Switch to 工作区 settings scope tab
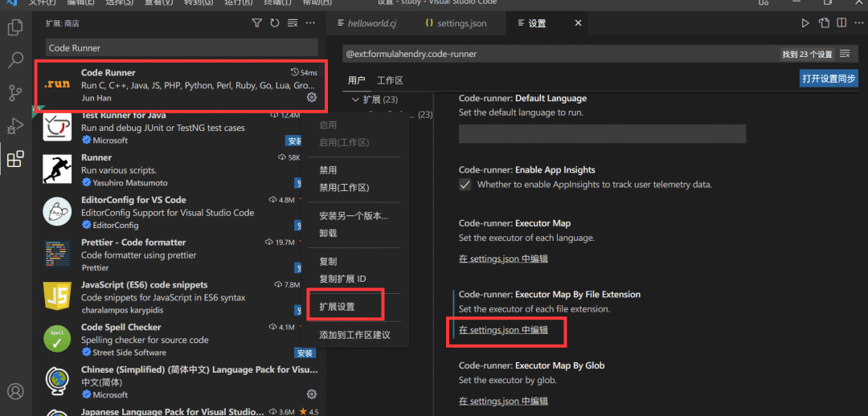Image resolution: width=868 pixels, height=416 pixels. [390, 80]
